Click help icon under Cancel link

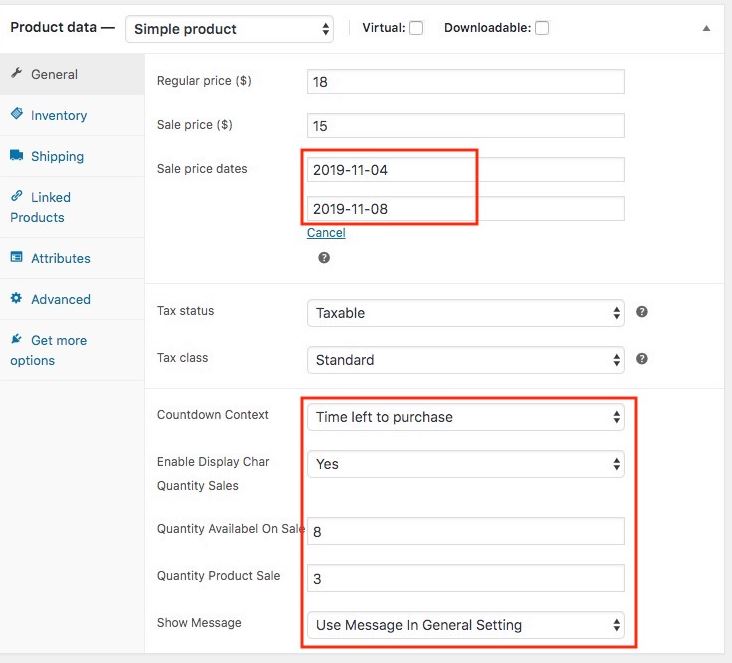pyautogui.click(x=324, y=258)
